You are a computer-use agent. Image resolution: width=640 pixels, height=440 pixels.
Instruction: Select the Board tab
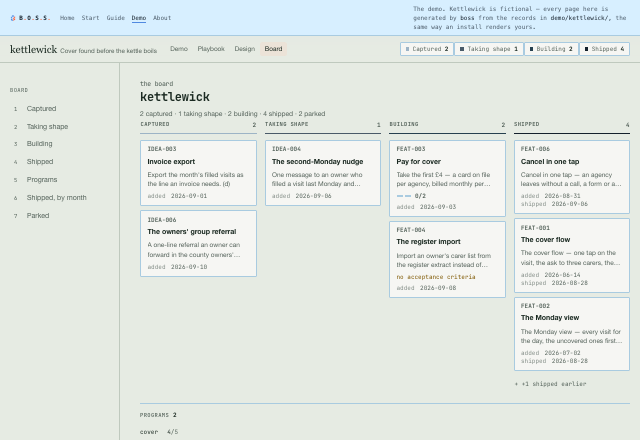273,49
